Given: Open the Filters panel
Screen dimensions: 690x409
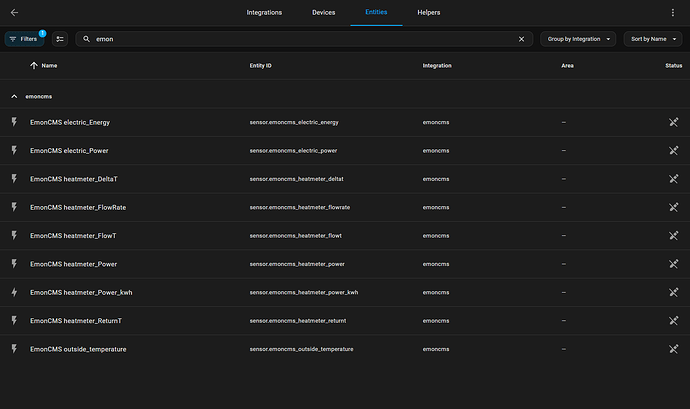Looking at the screenshot, I should [x=24, y=39].
